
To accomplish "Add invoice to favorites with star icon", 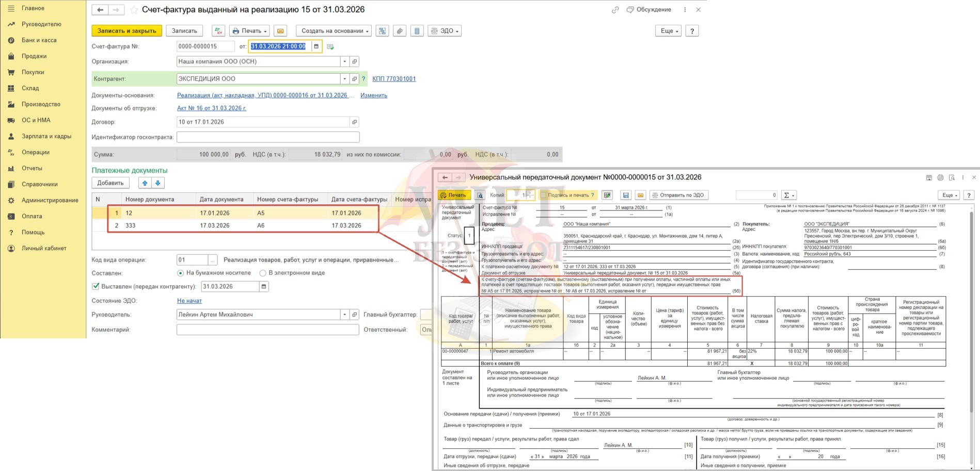I will pyautogui.click(x=134, y=10).
